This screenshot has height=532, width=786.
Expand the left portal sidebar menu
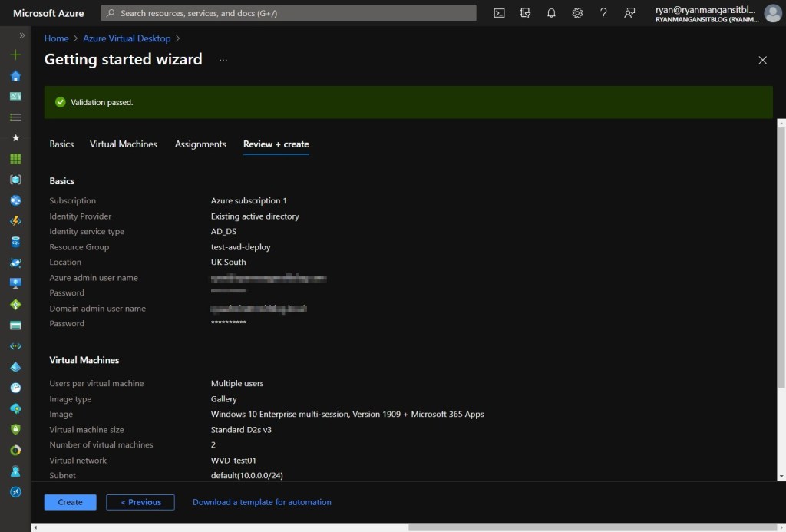(21, 35)
